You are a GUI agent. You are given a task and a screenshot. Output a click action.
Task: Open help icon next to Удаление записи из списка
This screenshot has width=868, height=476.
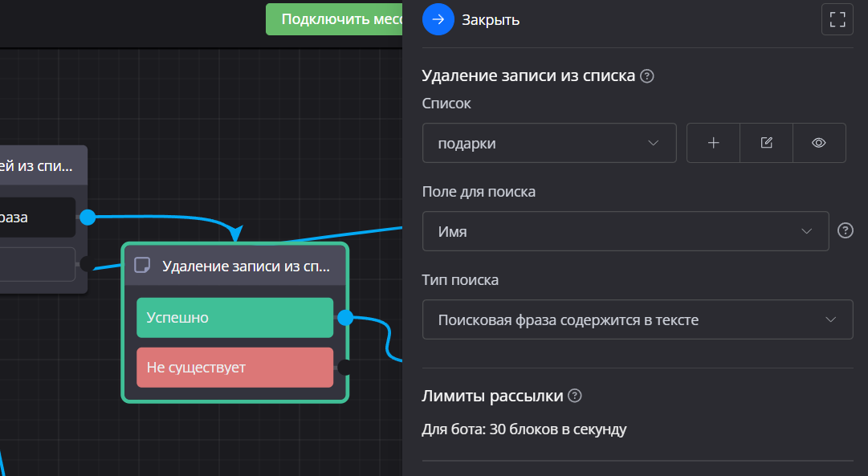coord(647,76)
